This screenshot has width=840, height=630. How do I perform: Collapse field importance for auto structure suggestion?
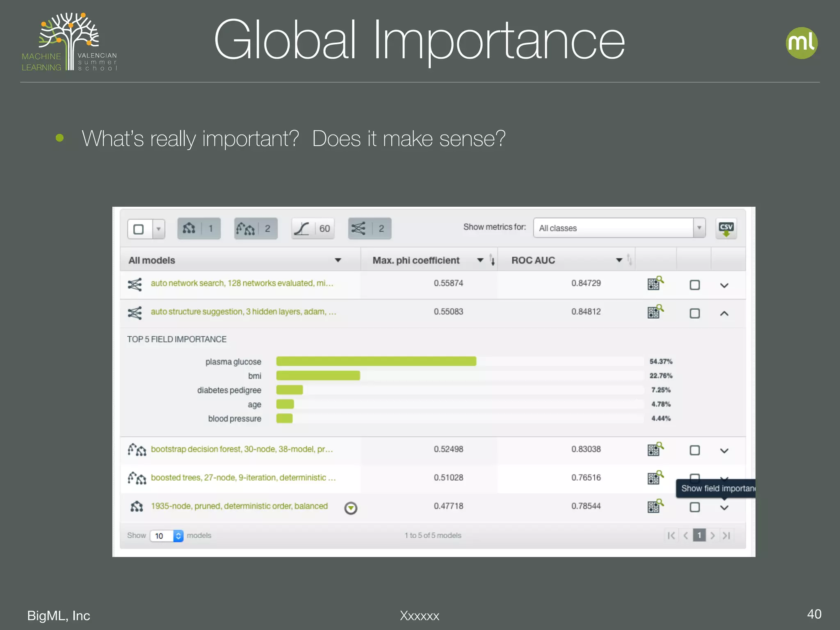[724, 313]
